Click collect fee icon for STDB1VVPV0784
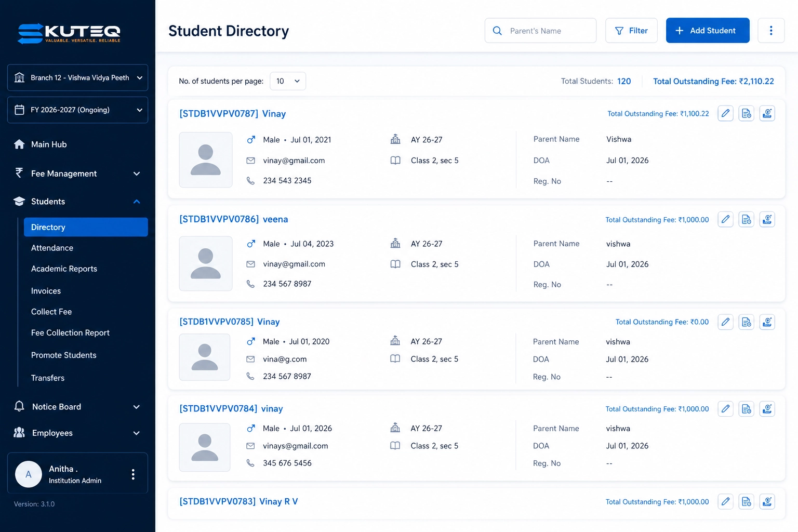This screenshot has width=798, height=532. (767, 409)
